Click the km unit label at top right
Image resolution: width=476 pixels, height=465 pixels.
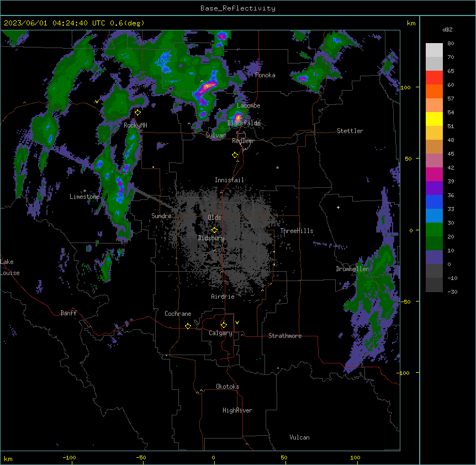point(411,23)
